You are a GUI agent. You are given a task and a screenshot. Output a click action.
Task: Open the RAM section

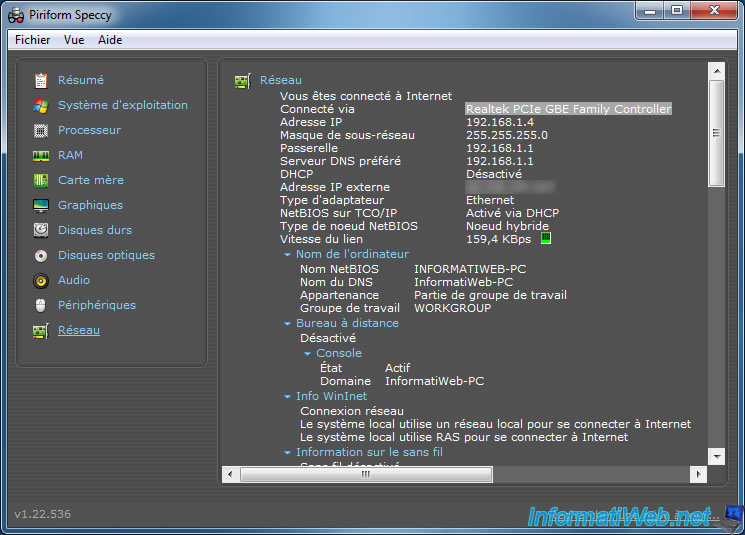click(x=70, y=155)
